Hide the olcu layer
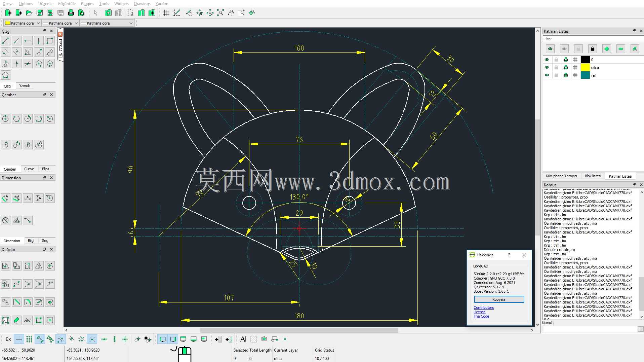644x362 pixels. [547, 67]
